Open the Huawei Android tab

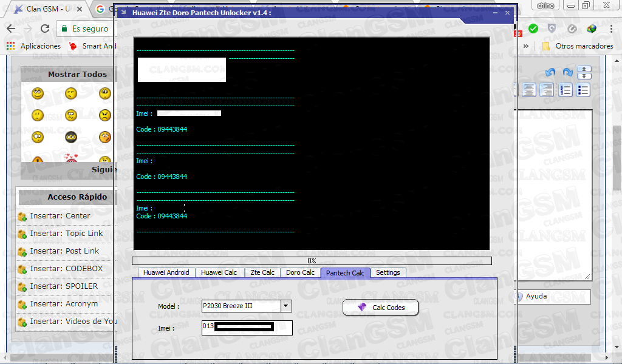pyautogui.click(x=166, y=272)
